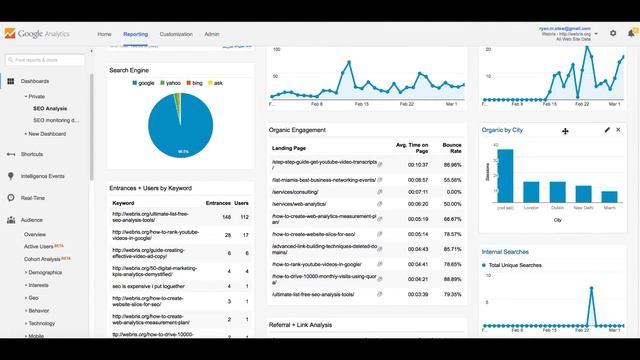
Task: Open the Shortcuts menu item
Action: (x=32, y=154)
